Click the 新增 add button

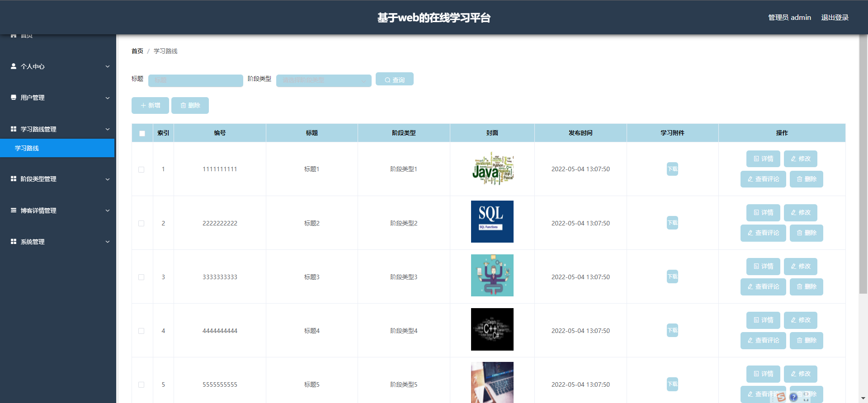pos(150,105)
